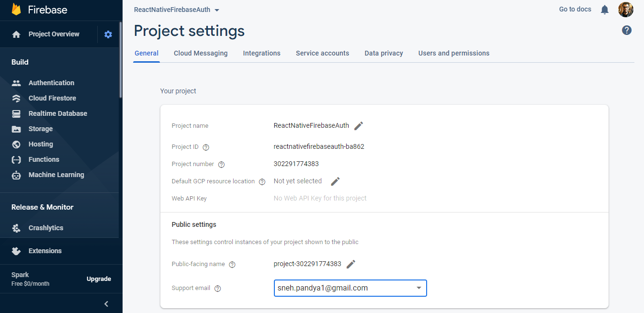
Task: Edit the public-facing name
Action: (351, 264)
